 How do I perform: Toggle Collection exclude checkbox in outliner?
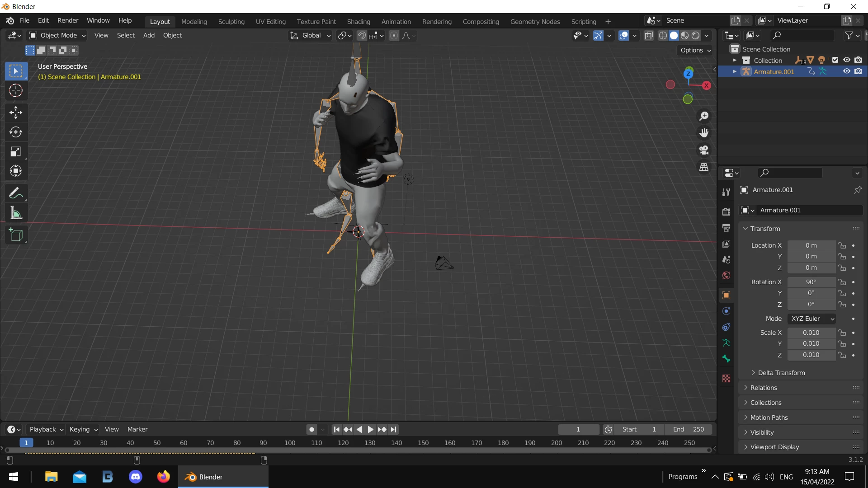tap(835, 60)
